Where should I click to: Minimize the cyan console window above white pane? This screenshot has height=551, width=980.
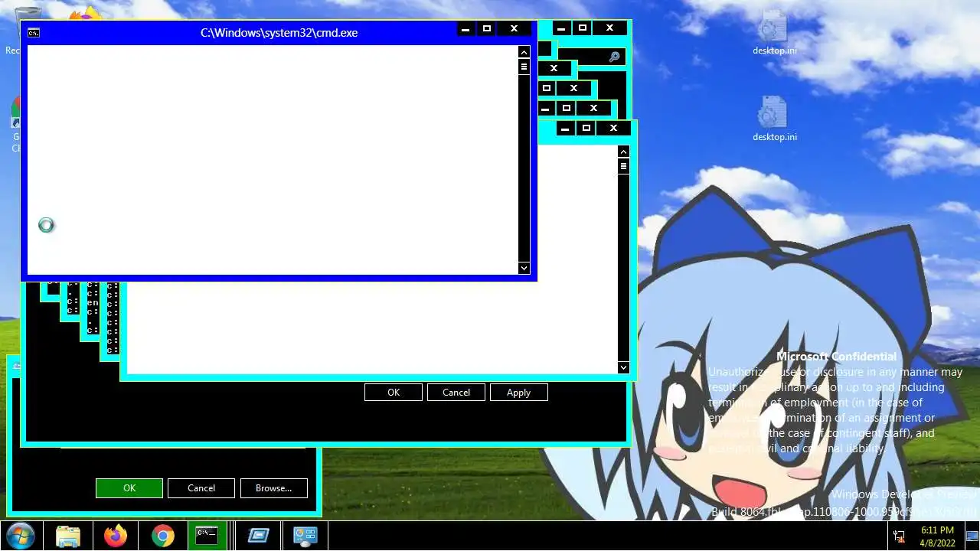565,129
